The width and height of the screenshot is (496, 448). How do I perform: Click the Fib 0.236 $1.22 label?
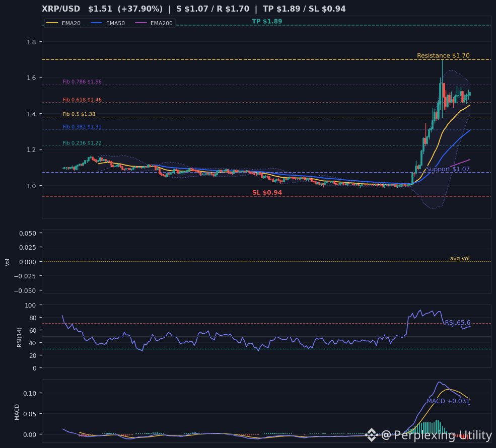tap(82, 143)
